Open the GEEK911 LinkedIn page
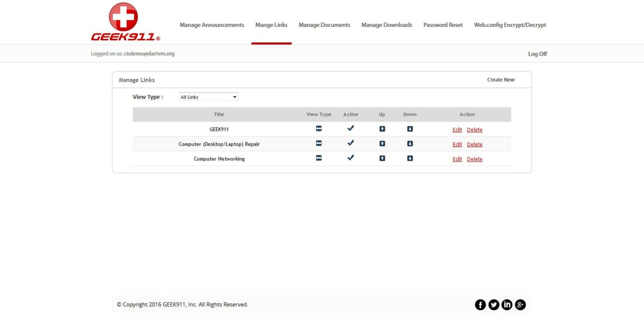The height and width of the screenshot is (322, 644). [507, 304]
